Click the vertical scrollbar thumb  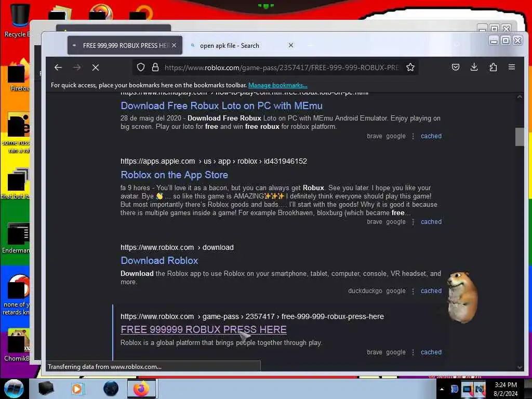pos(520,137)
